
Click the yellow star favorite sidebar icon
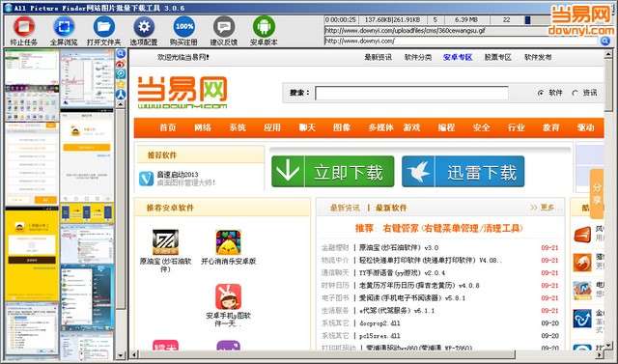click(121, 84)
